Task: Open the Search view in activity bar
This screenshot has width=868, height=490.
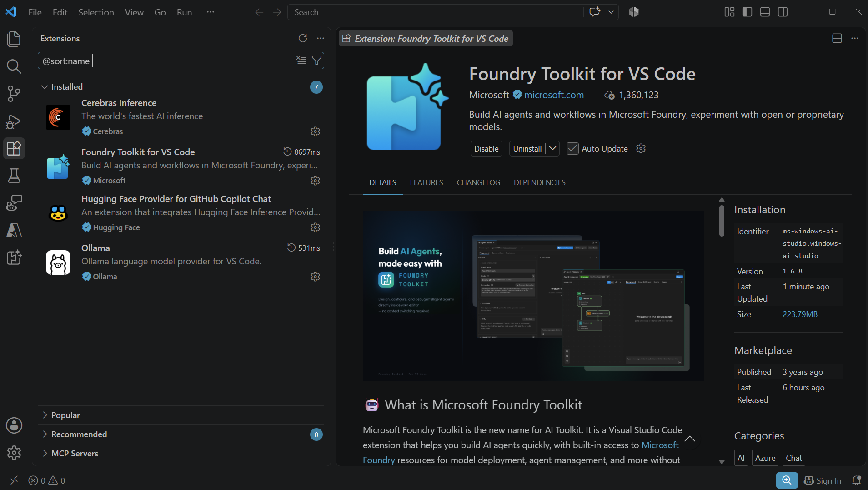Action: 14,66
